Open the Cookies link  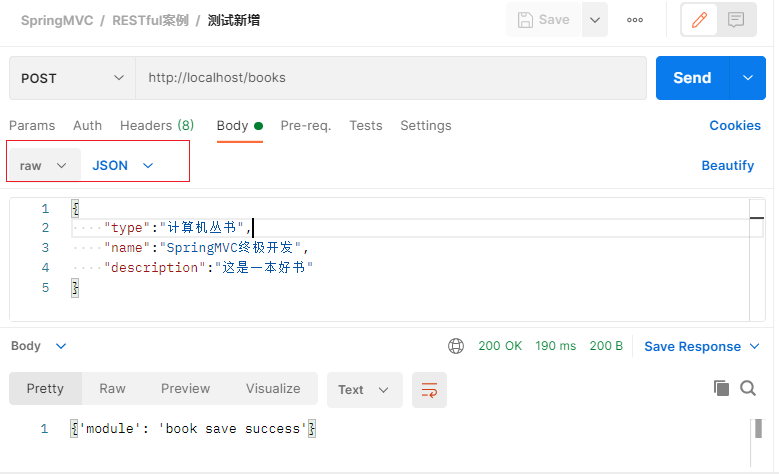tap(734, 126)
